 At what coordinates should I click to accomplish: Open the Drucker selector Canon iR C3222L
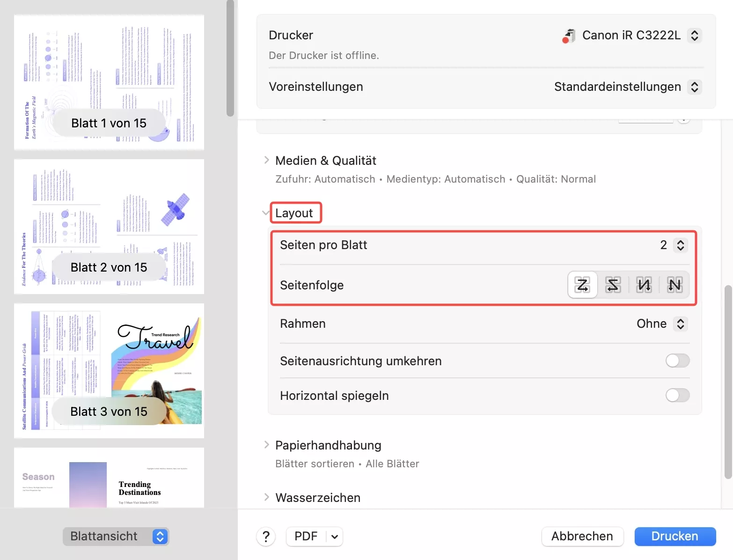(x=695, y=35)
